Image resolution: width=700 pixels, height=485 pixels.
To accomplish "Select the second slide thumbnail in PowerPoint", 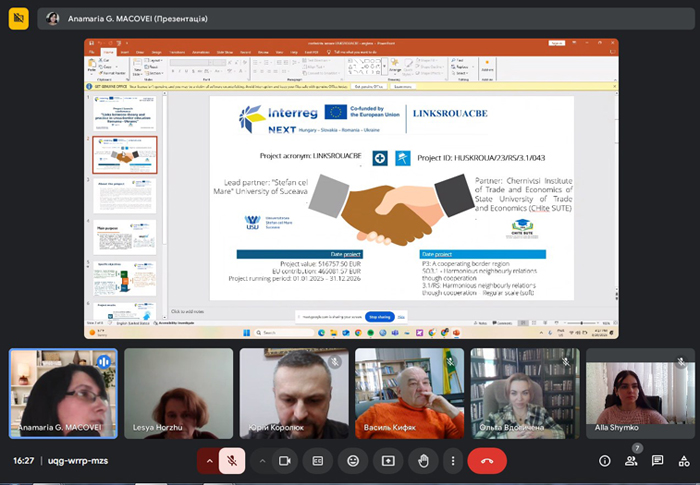I will (126, 155).
